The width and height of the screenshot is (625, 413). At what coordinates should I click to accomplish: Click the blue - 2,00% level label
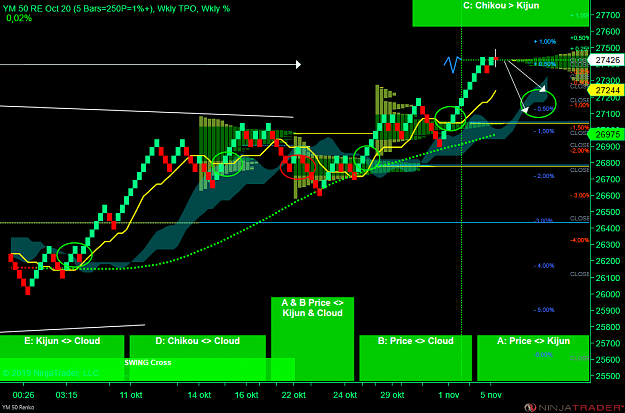[x=544, y=176]
